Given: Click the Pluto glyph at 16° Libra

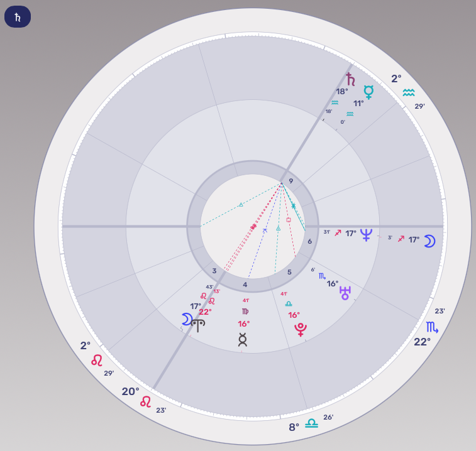Looking at the screenshot, I should coord(300,330).
